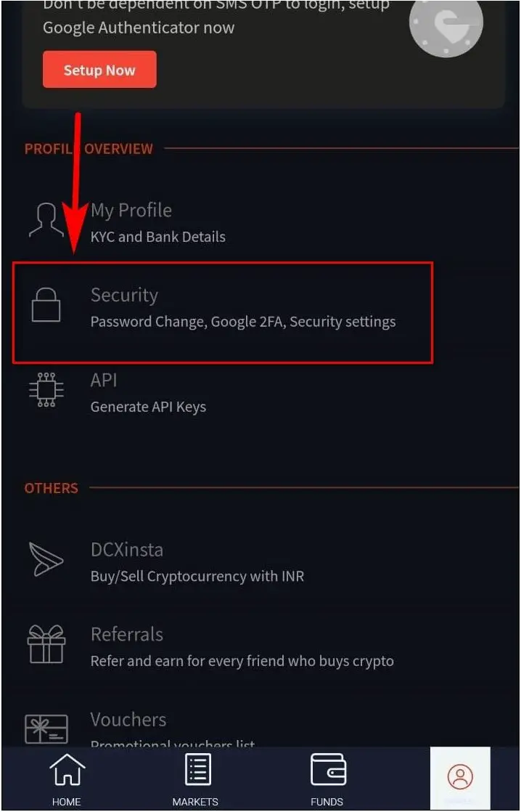Click the Setup Now button

(x=99, y=70)
